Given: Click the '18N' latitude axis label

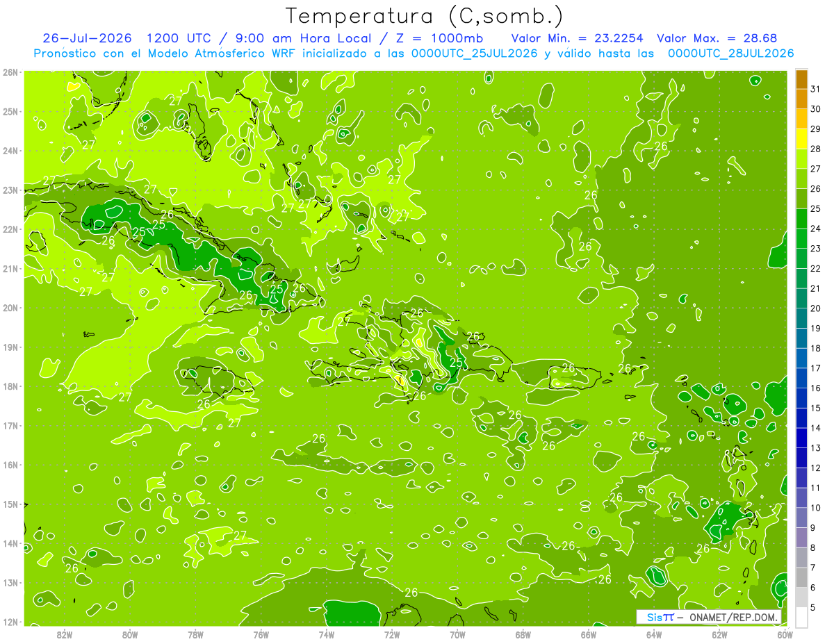Looking at the screenshot, I should click(10, 386).
